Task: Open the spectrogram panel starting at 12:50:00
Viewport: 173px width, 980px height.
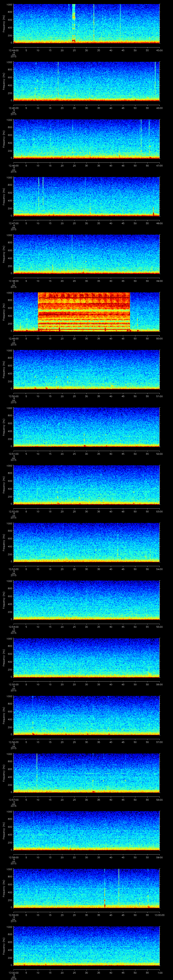Action: tap(86, 369)
